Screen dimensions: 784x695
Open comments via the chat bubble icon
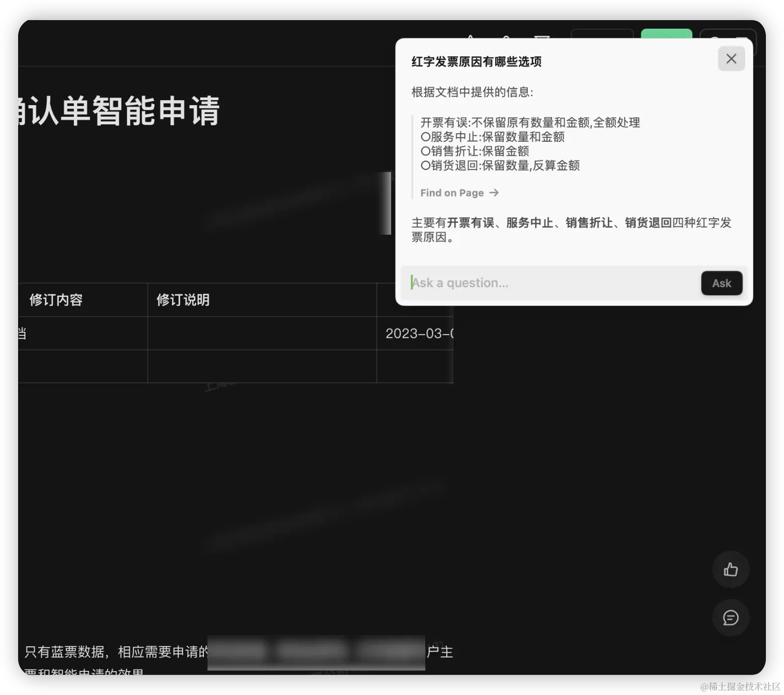pyautogui.click(x=731, y=618)
